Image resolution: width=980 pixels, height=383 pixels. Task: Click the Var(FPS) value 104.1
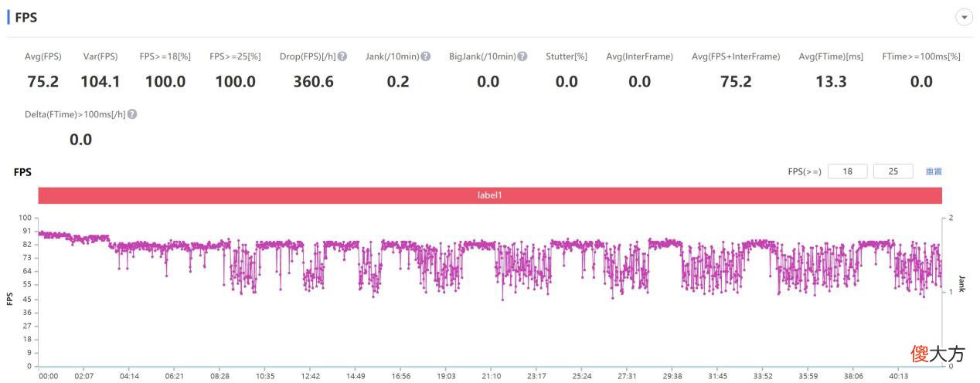click(100, 81)
